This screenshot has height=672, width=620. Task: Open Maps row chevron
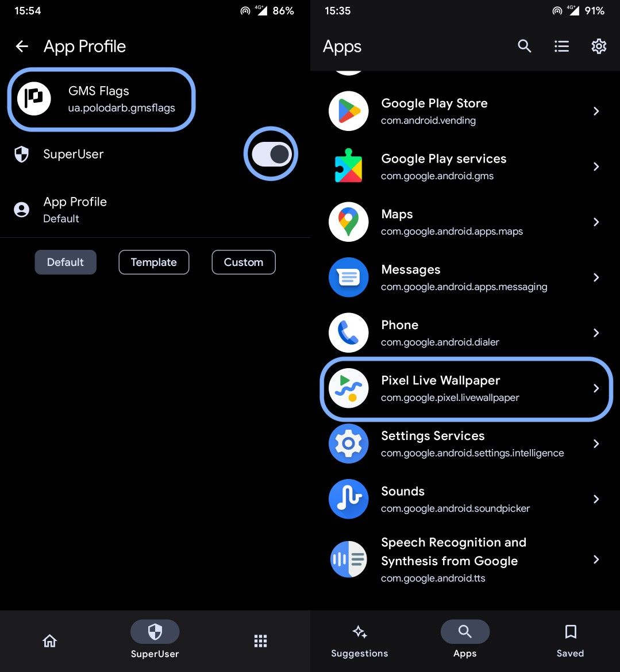[596, 222]
